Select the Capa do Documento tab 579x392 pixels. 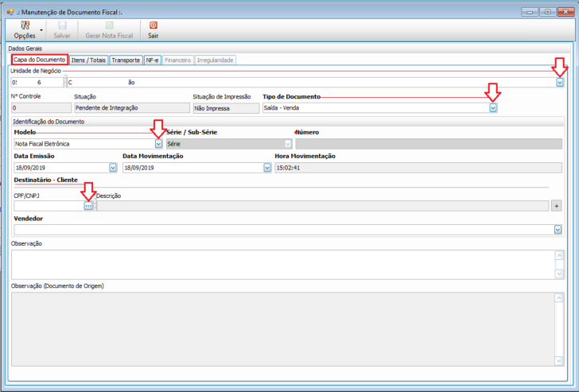click(x=40, y=60)
